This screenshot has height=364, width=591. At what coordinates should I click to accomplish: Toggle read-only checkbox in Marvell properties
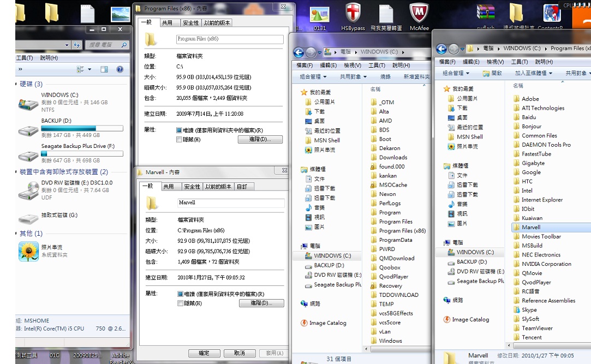tap(180, 294)
